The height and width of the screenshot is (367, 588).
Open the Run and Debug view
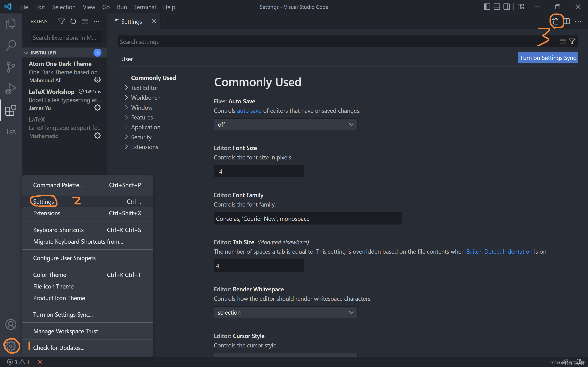(11, 89)
